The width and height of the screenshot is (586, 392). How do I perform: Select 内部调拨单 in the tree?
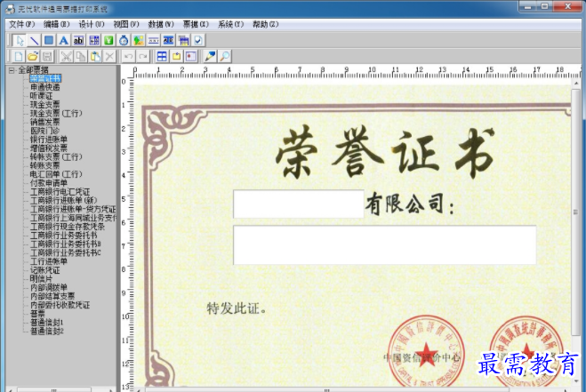[49, 287]
